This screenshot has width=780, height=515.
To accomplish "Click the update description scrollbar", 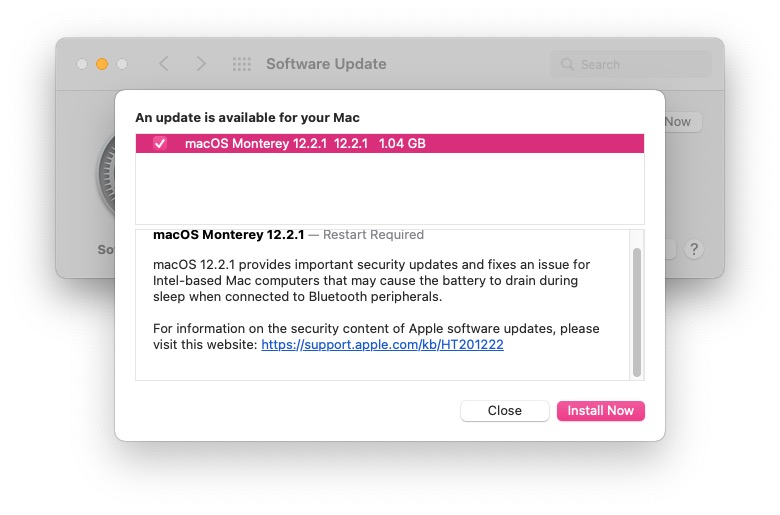I will coord(637,312).
